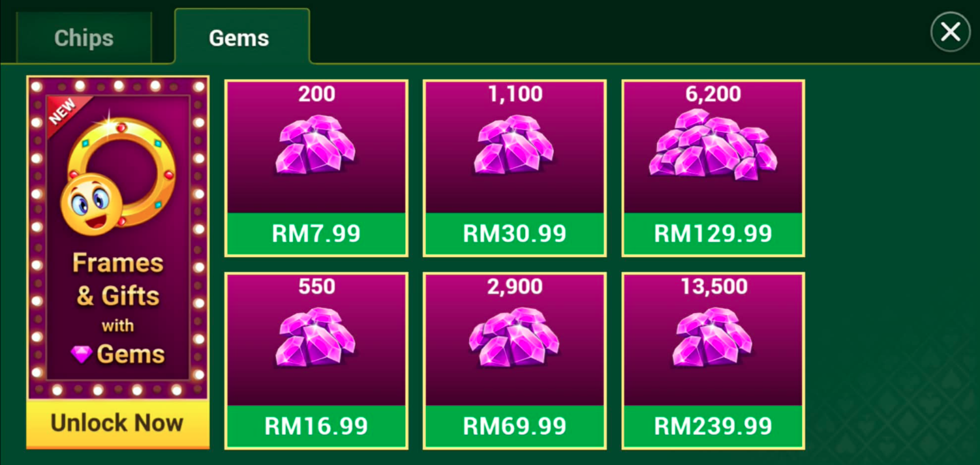Purchase the RM239.99 gem pack
The width and height of the screenshot is (980, 465).
713,426
